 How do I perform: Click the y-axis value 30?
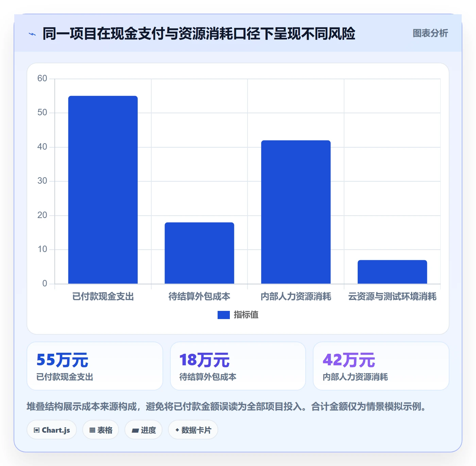42,181
